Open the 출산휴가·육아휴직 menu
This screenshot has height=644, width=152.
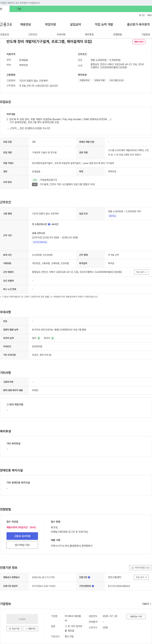coord(138,24)
